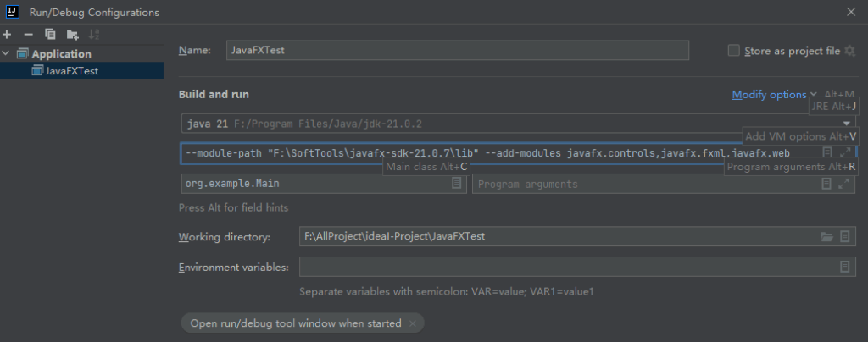Click the browse icon in Main class field
This screenshot has width=868, height=342.
[x=456, y=183]
